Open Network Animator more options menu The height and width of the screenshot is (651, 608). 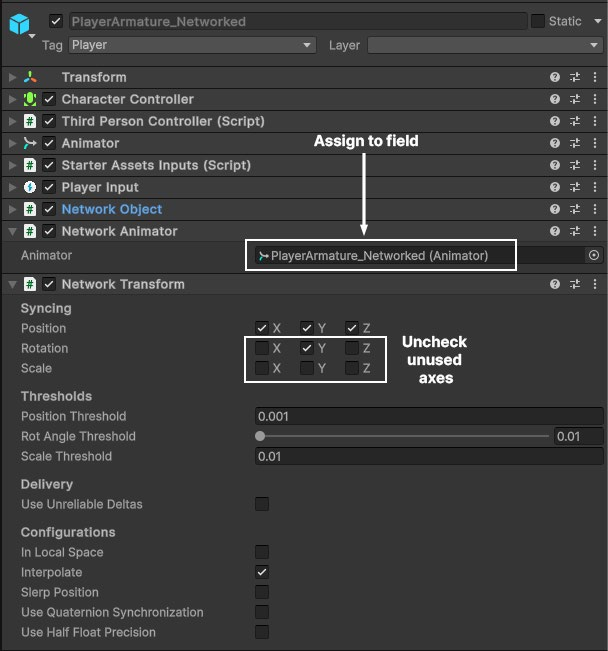[x=595, y=231]
